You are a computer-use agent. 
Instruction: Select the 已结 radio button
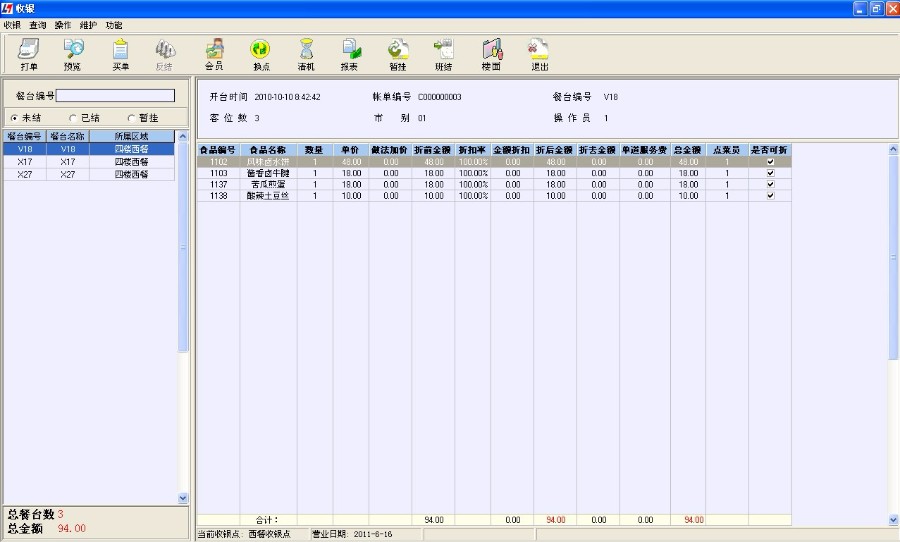click(73, 118)
